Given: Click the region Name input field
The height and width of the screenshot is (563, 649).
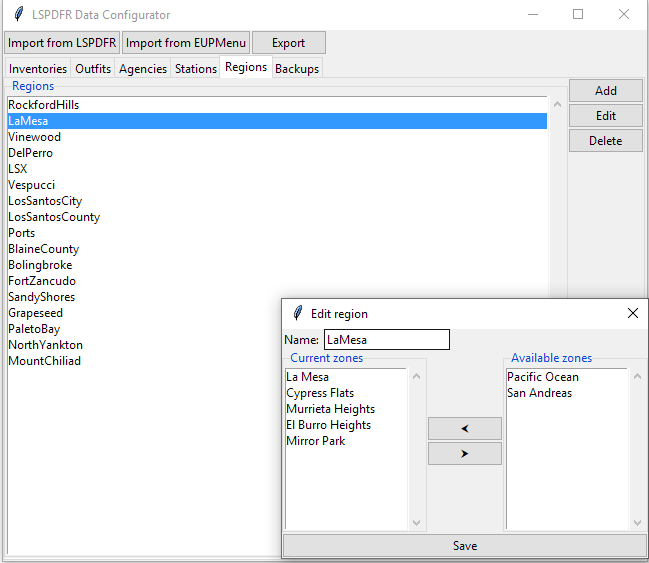Looking at the screenshot, I should pos(386,340).
